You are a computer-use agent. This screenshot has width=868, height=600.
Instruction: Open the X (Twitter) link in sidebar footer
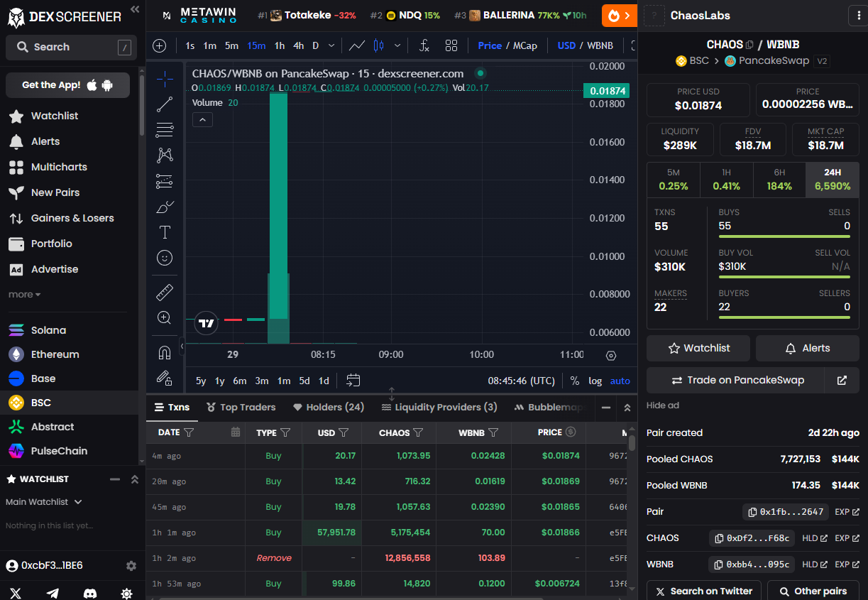16,593
